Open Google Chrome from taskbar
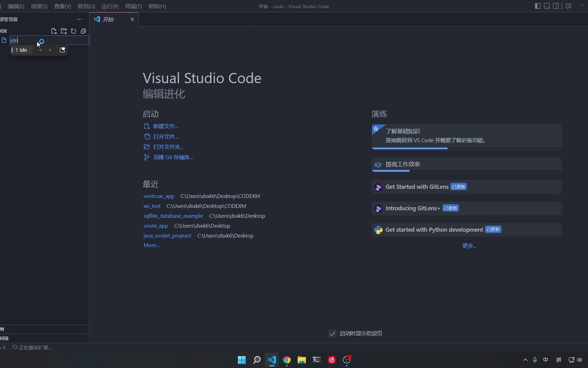588x368 pixels. (x=287, y=360)
